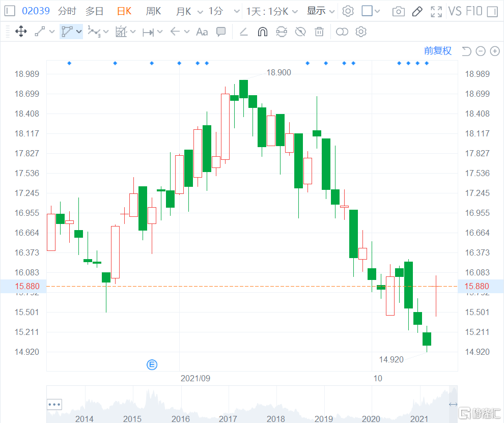Select the move crosshair tool

tap(21, 32)
